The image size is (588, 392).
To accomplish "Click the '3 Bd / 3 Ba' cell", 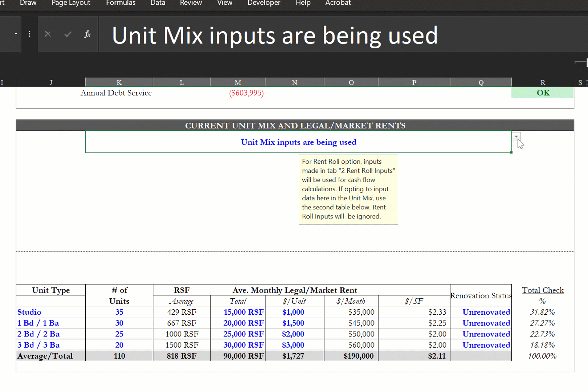I will [51, 345].
